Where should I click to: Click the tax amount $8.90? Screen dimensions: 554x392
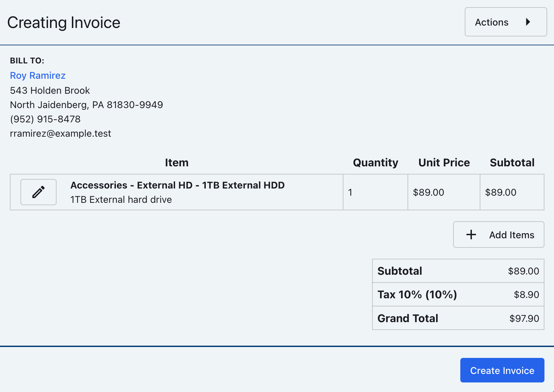click(x=526, y=295)
